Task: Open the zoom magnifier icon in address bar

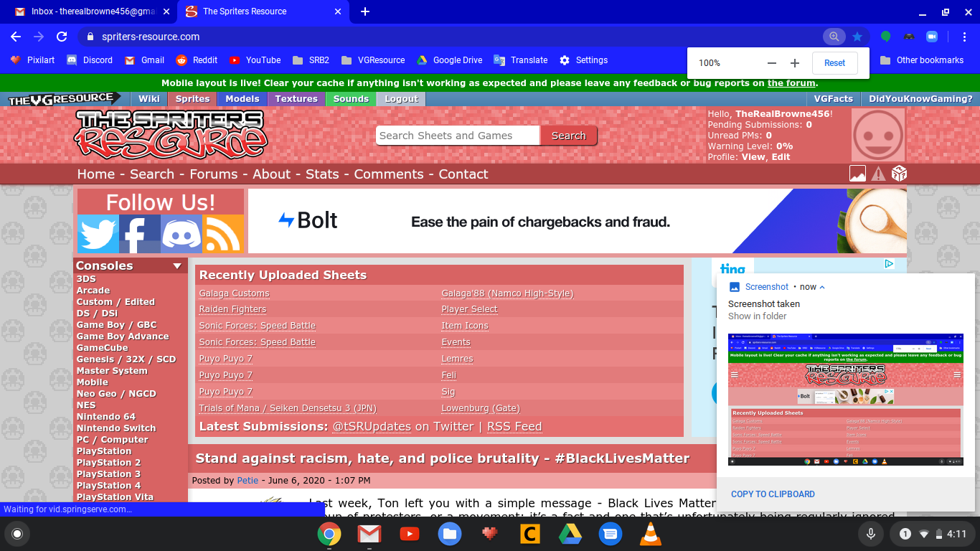Action: [834, 37]
